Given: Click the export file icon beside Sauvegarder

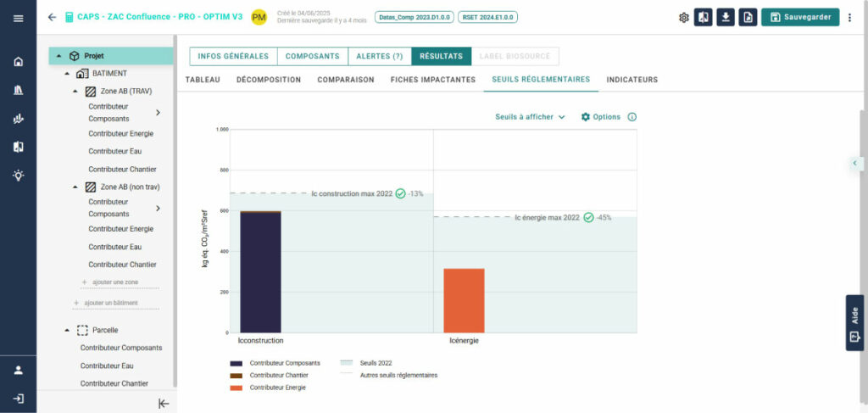Looking at the screenshot, I should (747, 18).
